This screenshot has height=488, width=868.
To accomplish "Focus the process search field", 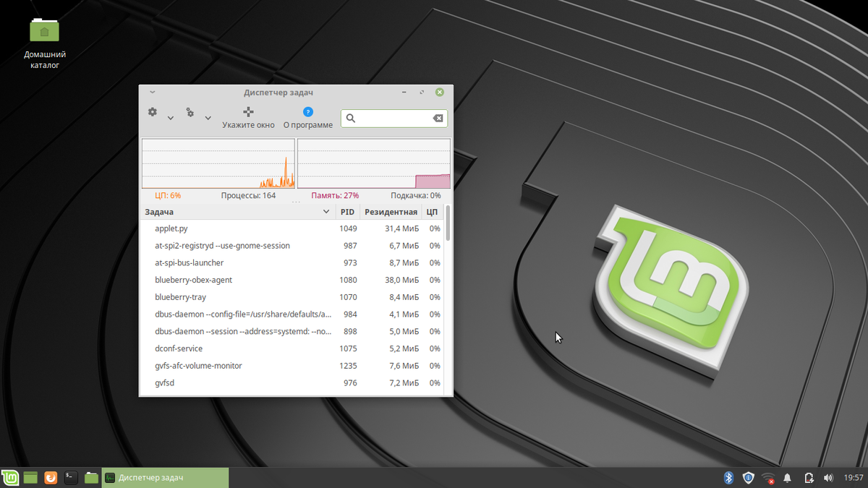I will point(394,118).
